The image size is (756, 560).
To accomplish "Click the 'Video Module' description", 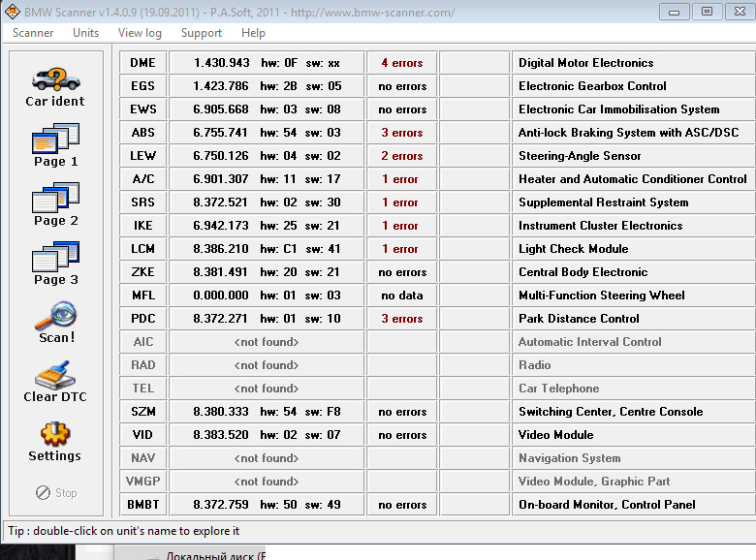I will 556,435.
